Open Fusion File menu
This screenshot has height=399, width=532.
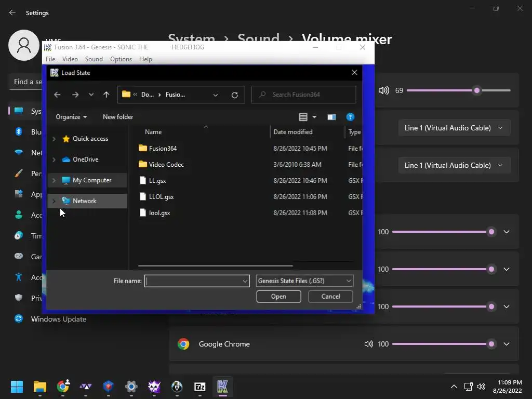(50, 59)
